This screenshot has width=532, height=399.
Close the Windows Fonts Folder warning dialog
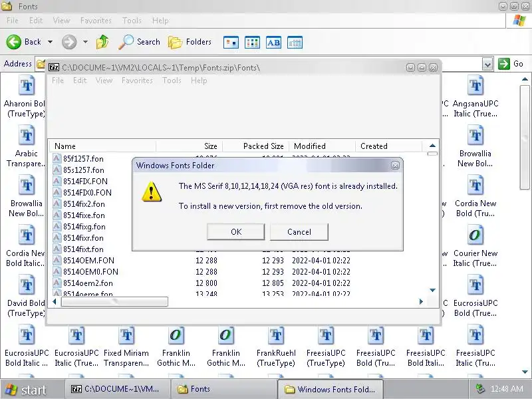tap(395, 165)
